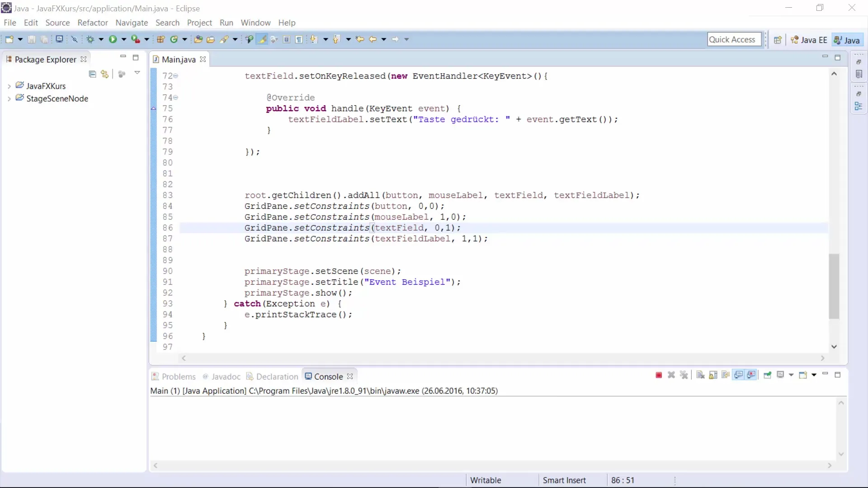Image resolution: width=868 pixels, height=488 pixels.
Task: Toggle Show Console on Standard Out change
Action: 738,375
